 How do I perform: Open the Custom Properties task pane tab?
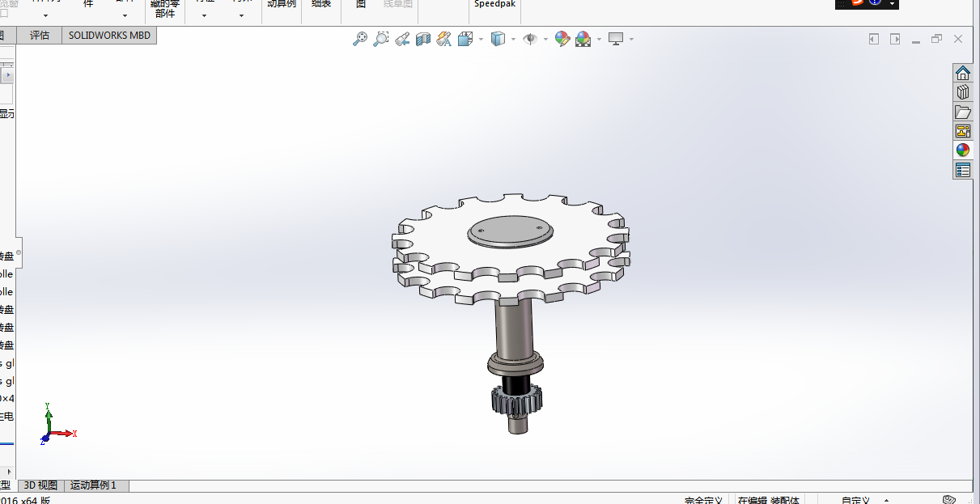click(962, 170)
